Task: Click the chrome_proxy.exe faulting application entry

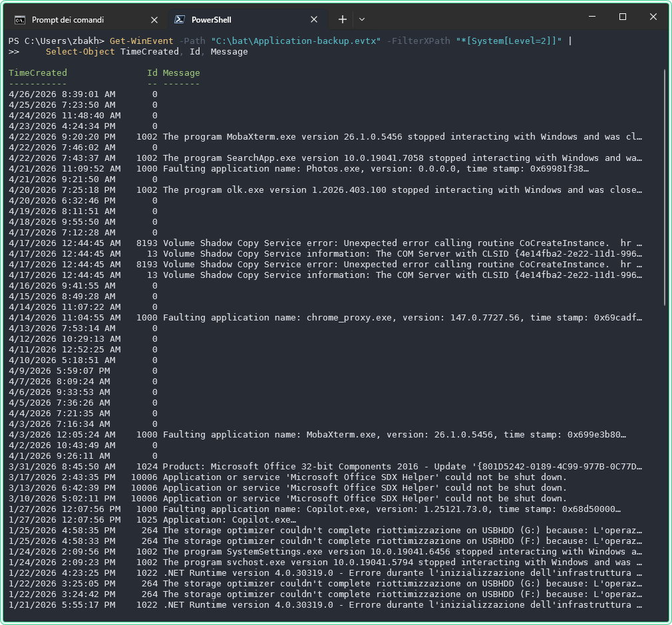Action: click(x=402, y=318)
